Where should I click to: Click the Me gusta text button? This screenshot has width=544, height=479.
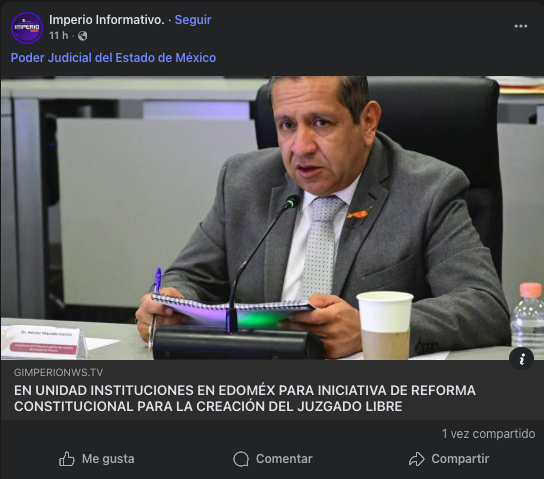pyautogui.click(x=108, y=459)
